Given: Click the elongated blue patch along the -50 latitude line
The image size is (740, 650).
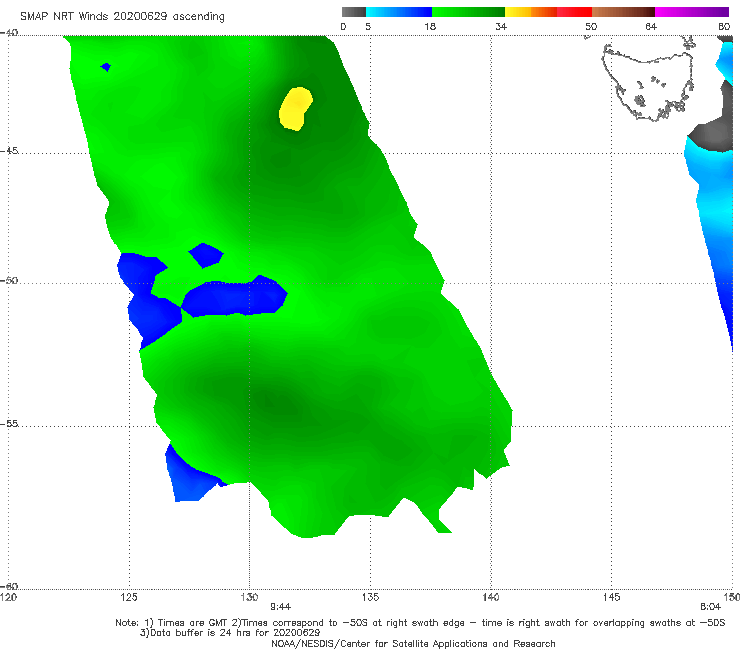Looking at the screenshot, I should pyautogui.click(x=235, y=296).
